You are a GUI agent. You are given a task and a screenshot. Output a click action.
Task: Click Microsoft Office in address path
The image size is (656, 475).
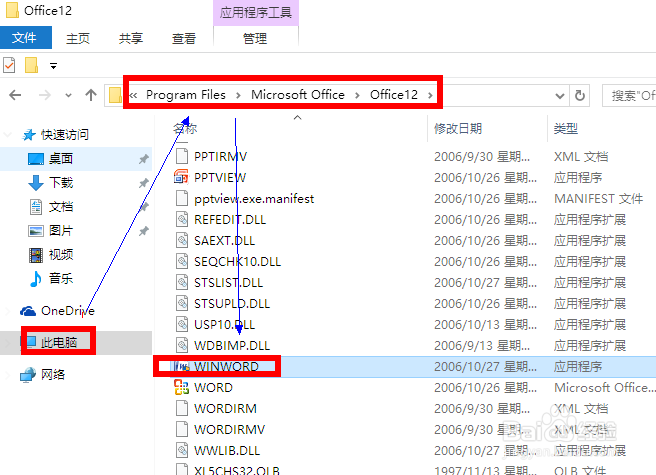click(x=298, y=95)
